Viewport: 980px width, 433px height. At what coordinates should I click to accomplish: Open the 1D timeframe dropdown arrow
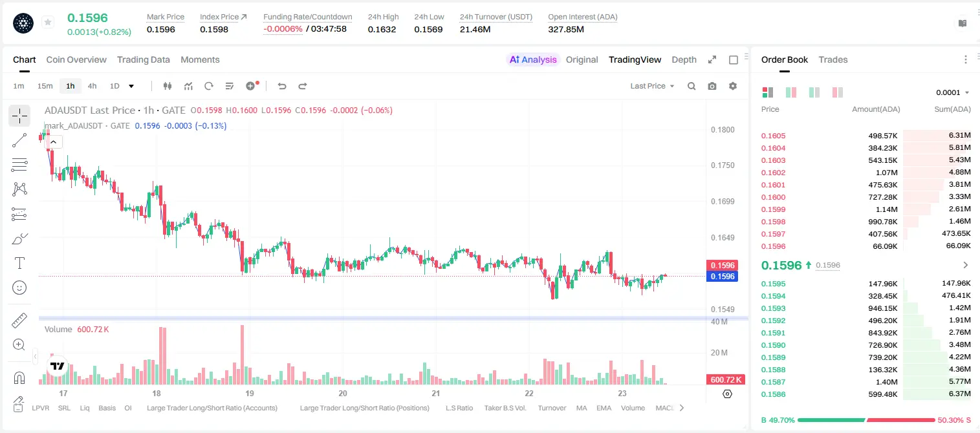point(131,86)
